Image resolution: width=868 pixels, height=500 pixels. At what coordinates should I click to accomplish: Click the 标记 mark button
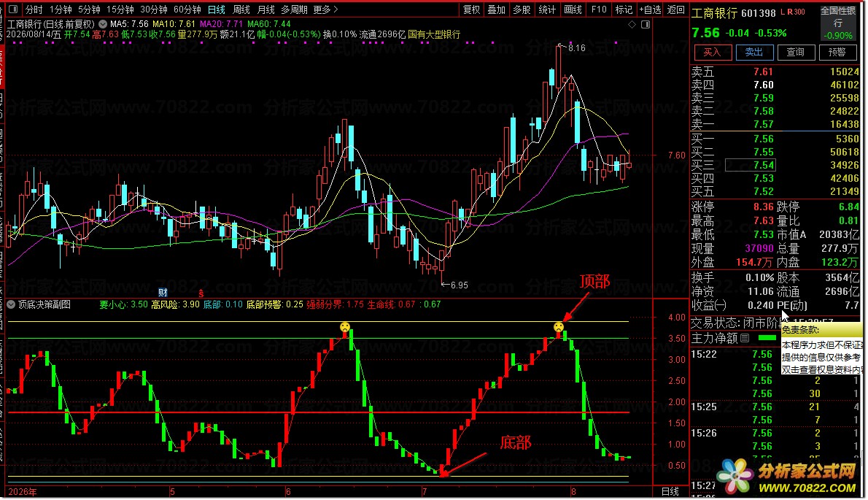(624, 9)
